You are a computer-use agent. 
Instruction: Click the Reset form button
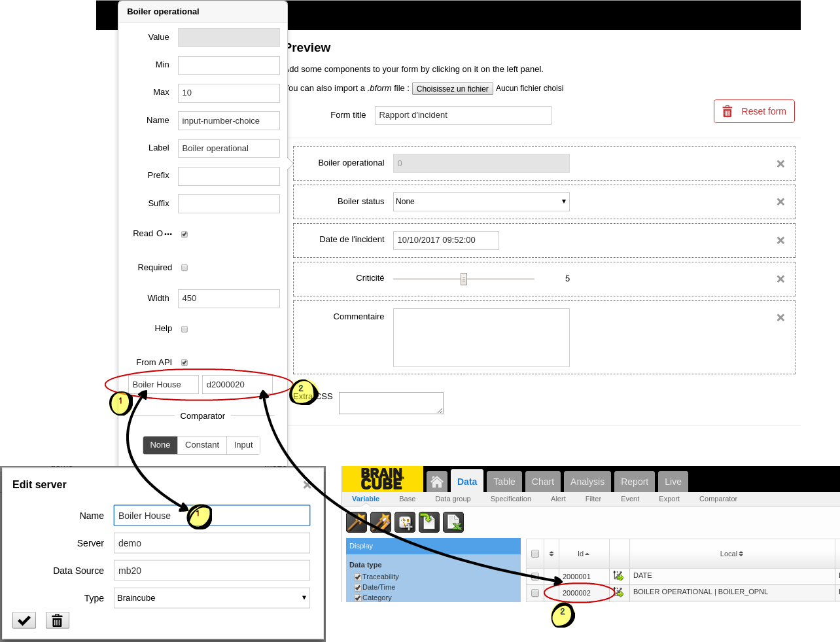[x=754, y=111]
